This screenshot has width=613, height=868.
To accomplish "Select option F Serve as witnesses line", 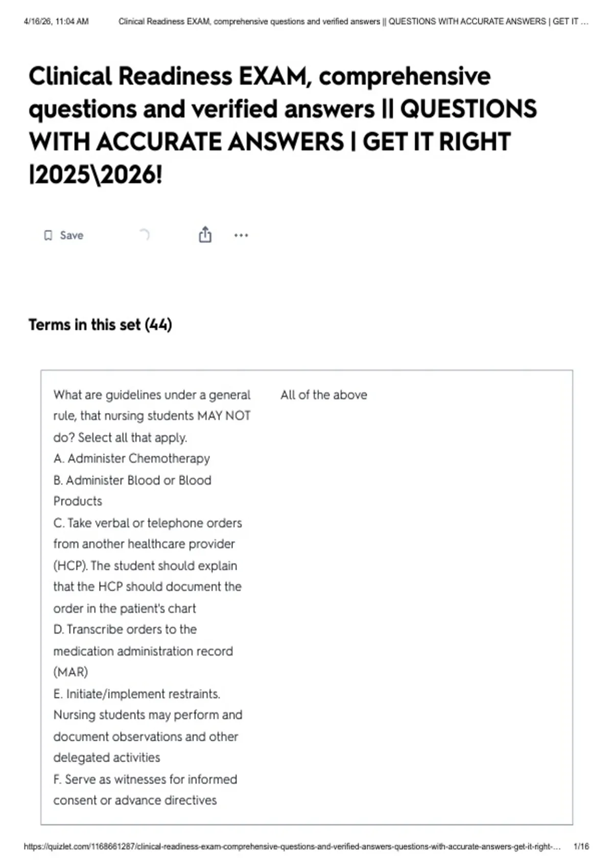I will tap(145, 779).
